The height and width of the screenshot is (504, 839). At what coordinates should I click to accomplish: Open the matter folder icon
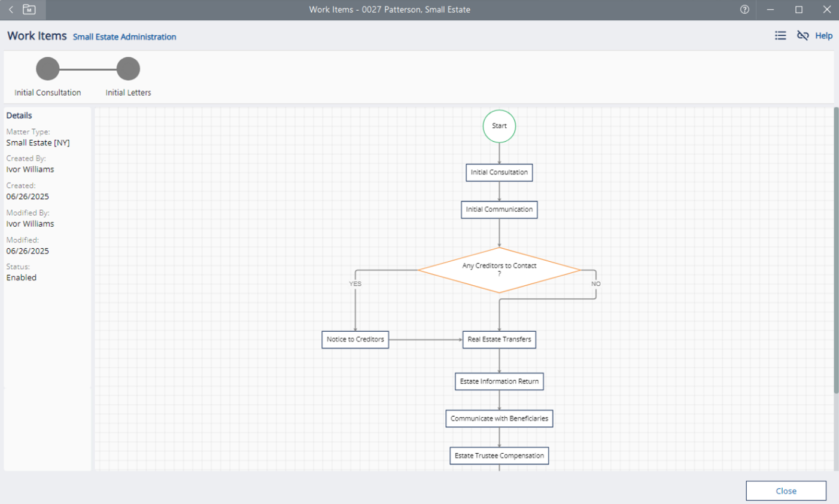click(x=29, y=10)
